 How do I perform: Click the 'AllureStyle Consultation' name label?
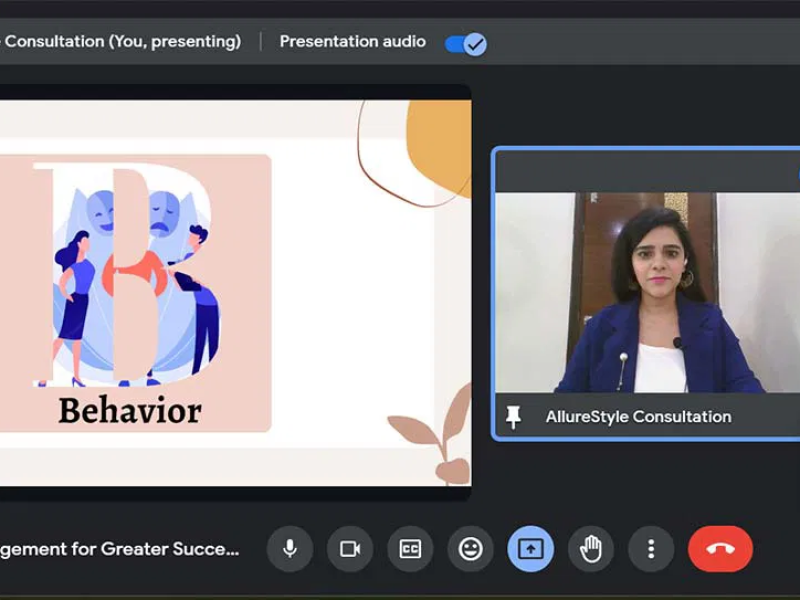tap(638, 417)
